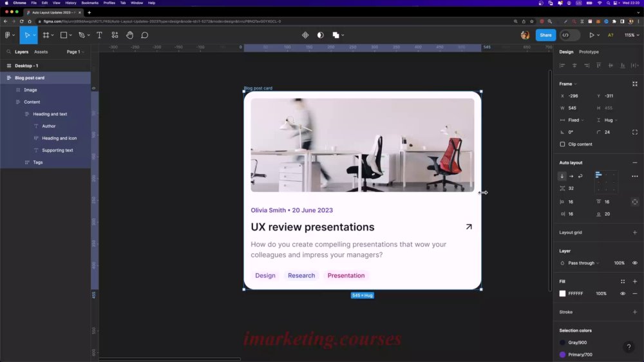Open the Hug height sizing dropdown
This screenshot has width=644, height=362.
tap(611, 120)
